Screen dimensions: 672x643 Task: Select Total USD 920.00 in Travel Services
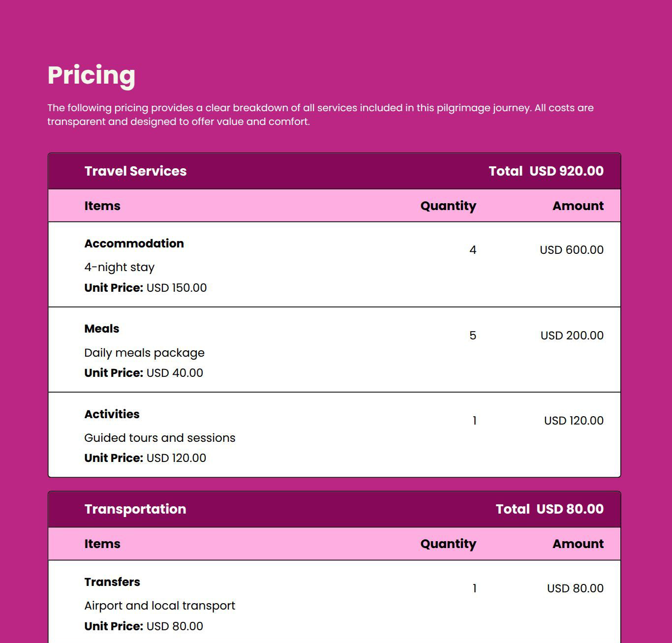(546, 171)
